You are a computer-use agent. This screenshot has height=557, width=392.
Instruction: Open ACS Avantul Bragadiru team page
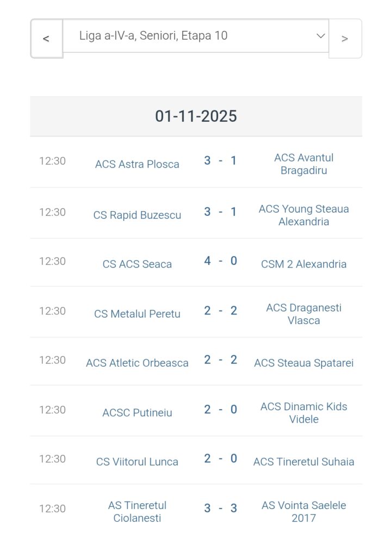[x=303, y=164]
